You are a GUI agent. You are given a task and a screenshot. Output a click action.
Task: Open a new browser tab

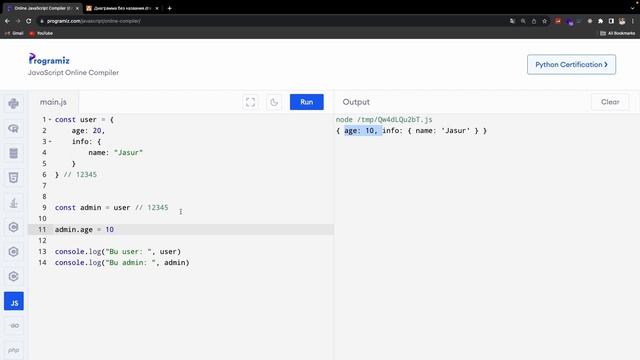[x=169, y=8]
